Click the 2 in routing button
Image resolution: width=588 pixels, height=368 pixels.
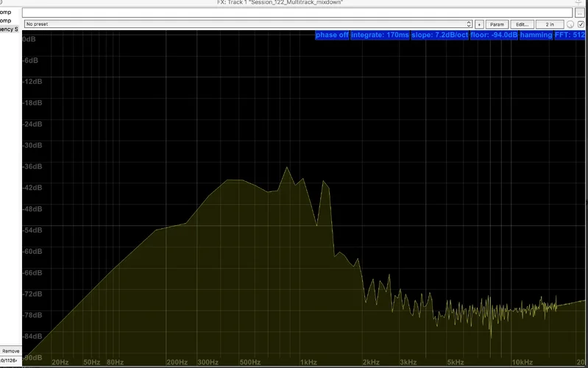tap(550, 24)
